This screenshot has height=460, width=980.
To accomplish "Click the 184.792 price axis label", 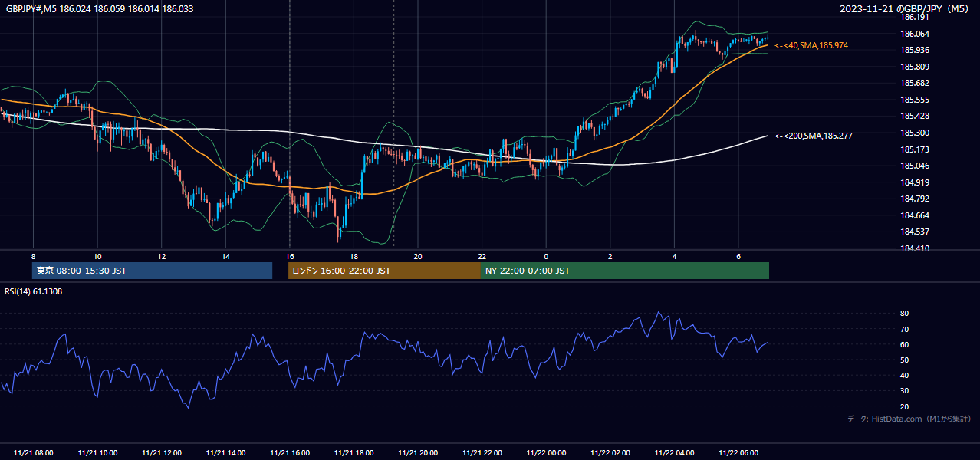I will (914, 199).
